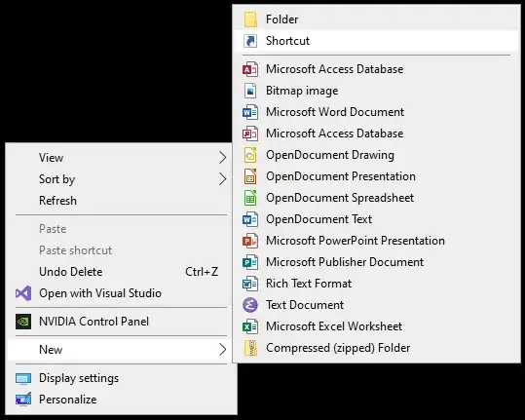
Task: Create a new Bitmap image
Action: [376, 91]
